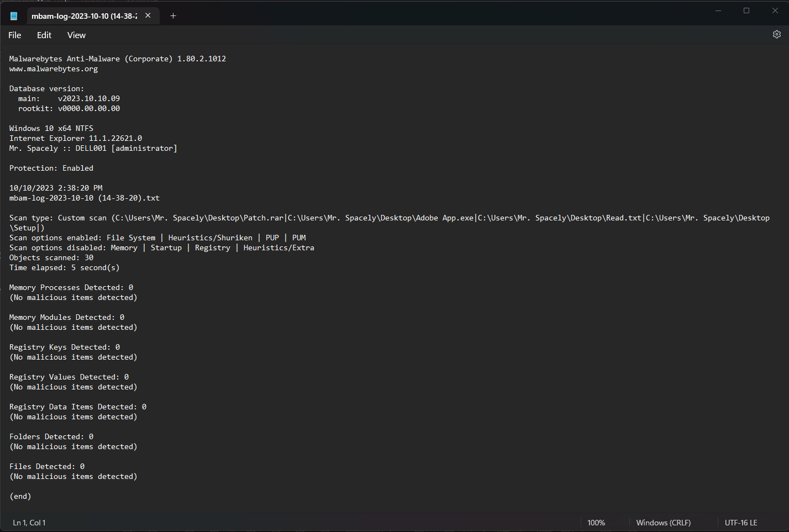Click the 'Mr. Spacely :: DELL001 [administrator]' line
789x532 pixels.
click(x=93, y=148)
